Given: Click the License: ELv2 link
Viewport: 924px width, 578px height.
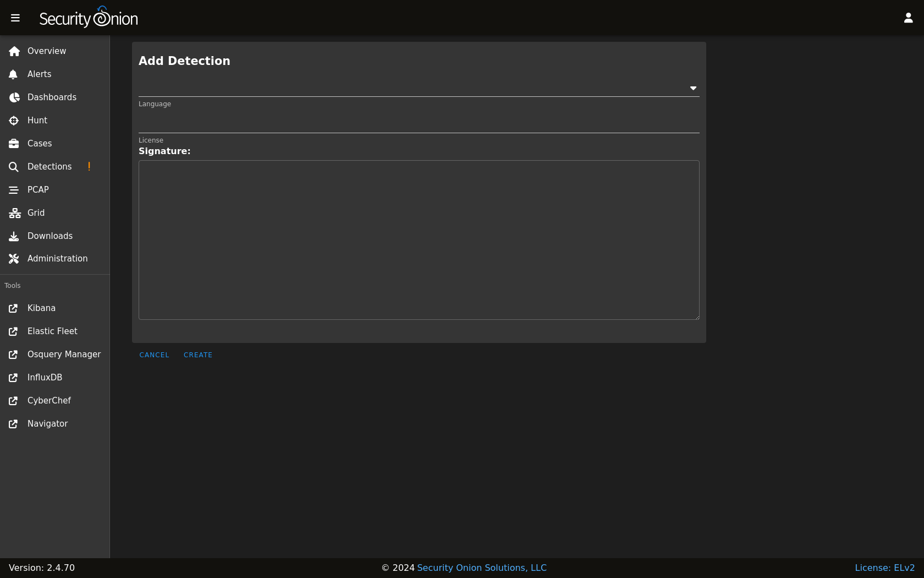Looking at the screenshot, I should point(884,568).
